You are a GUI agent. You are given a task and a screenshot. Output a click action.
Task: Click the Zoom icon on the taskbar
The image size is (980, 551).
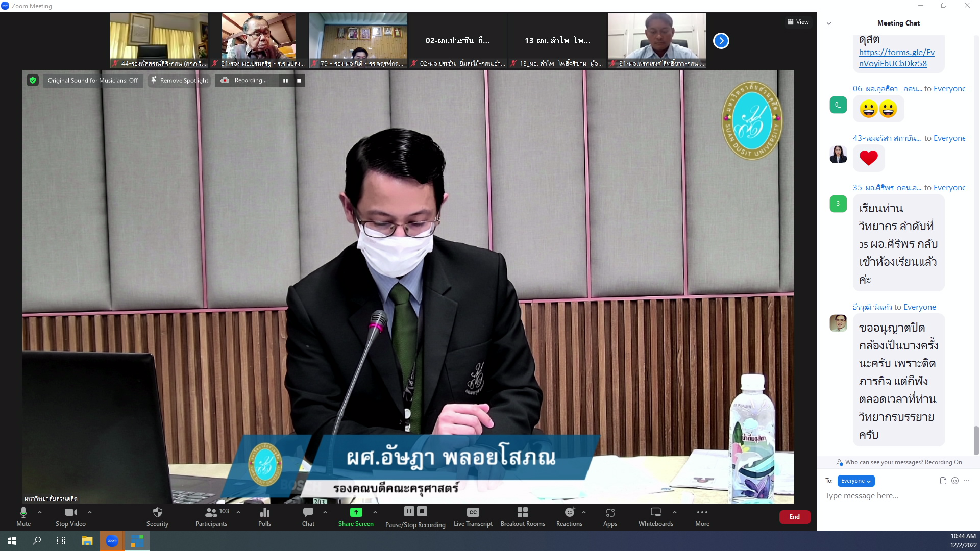[x=112, y=541]
